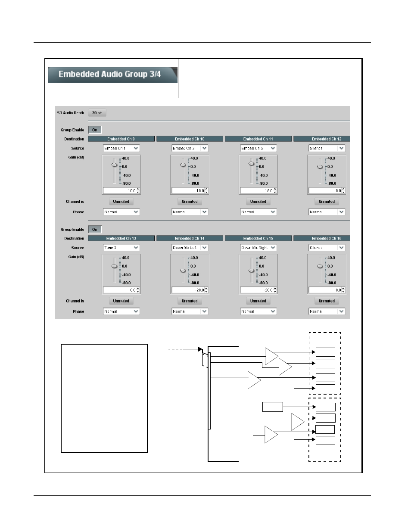Click gain stepper arrows for Embedded Ch 15
Screen dimensions: 411x532
point(275,290)
